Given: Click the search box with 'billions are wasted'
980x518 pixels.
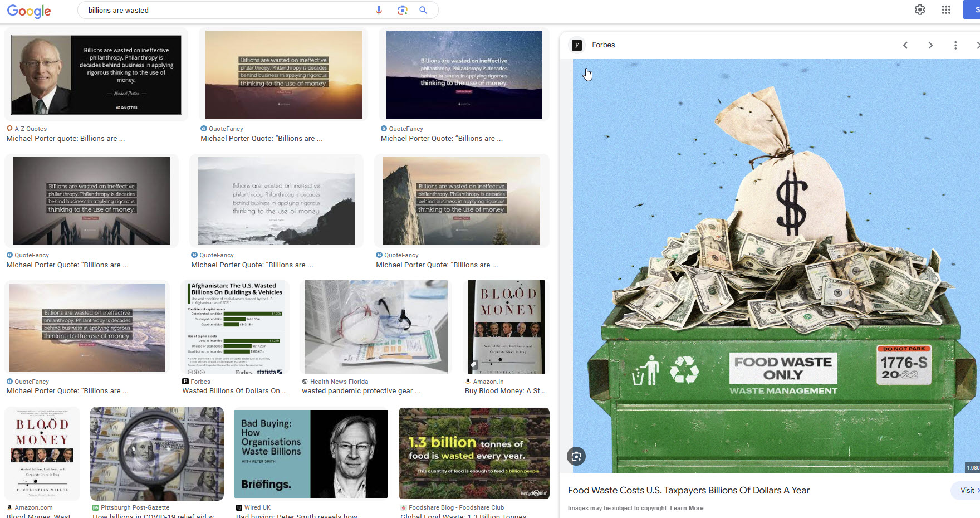Looking at the screenshot, I should (223, 10).
